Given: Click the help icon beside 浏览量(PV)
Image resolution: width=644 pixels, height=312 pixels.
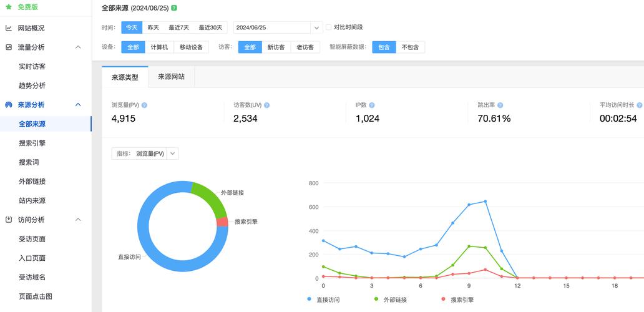Looking at the screenshot, I should coord(145,105).
